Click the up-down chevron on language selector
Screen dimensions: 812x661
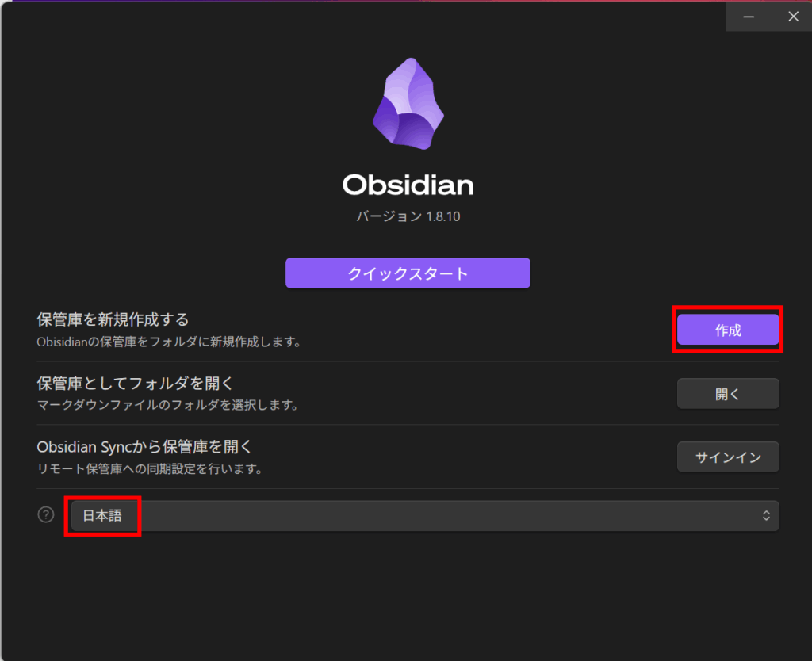pos(766,515)
